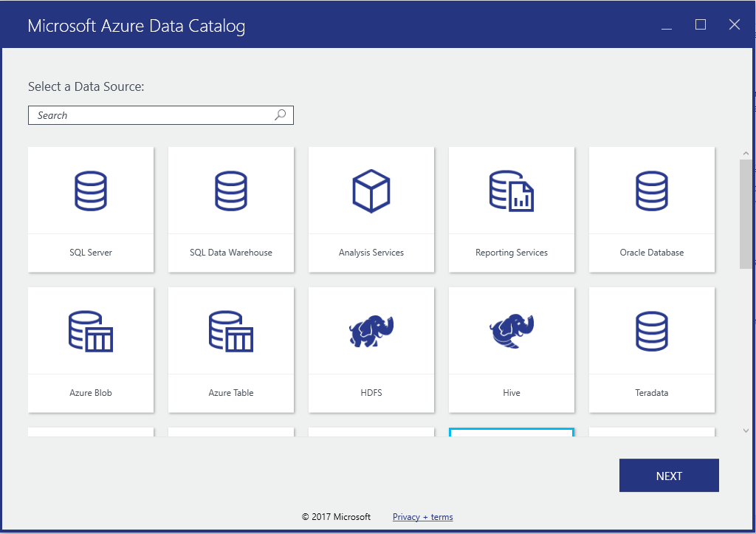Select the SQL Server database icon
756x534 pixels.
pyautogui.click(x=91, y=191)
